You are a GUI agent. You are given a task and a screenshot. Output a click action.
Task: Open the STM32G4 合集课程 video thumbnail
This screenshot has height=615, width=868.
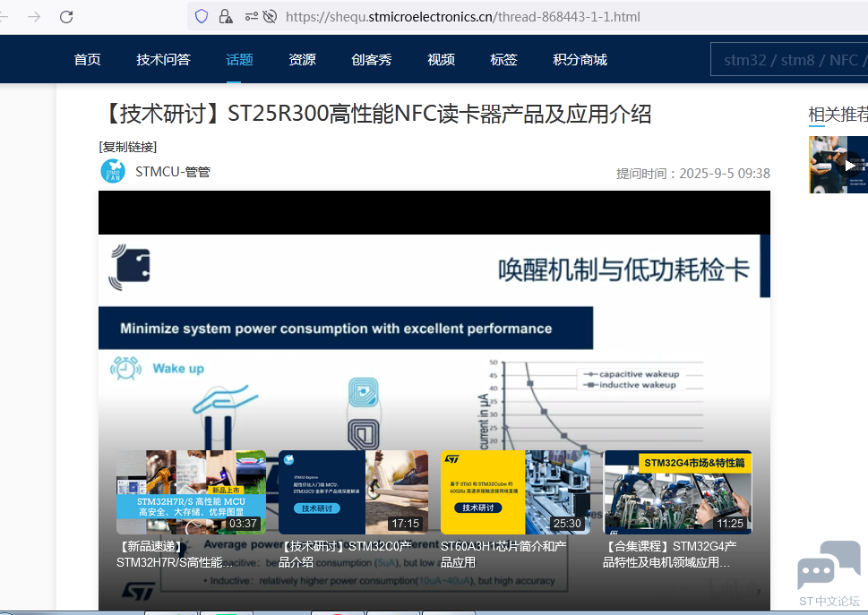[x=677, y=492]
